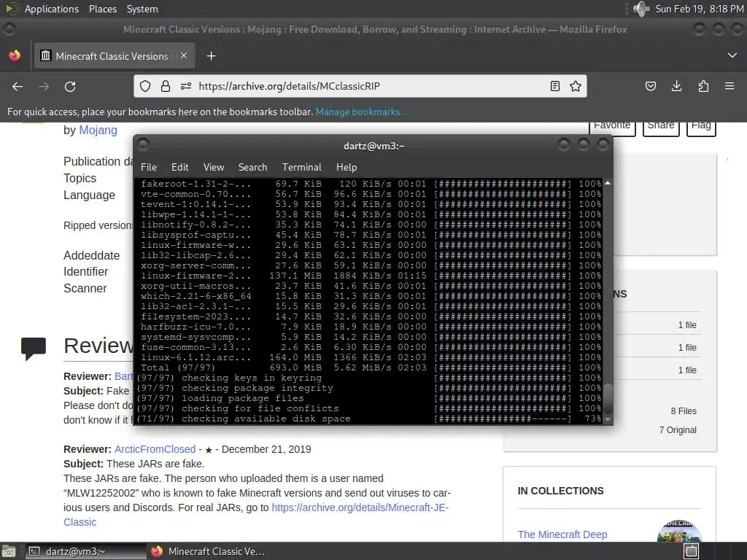Open the terminal File menu
The height and width of the screenshot is (560, 747).
click(149, 167)
